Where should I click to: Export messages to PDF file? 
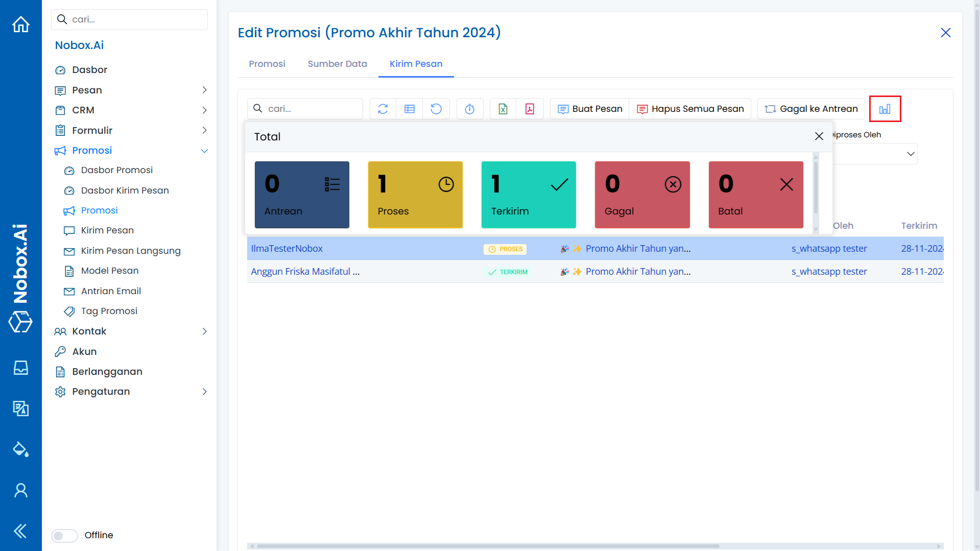click(x=530, y=109)
